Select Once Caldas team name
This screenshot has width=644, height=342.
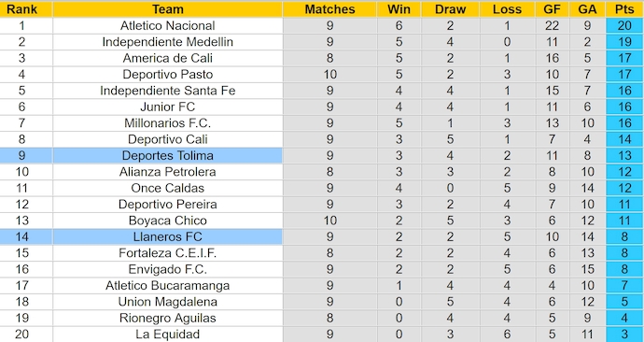(168, 188)
